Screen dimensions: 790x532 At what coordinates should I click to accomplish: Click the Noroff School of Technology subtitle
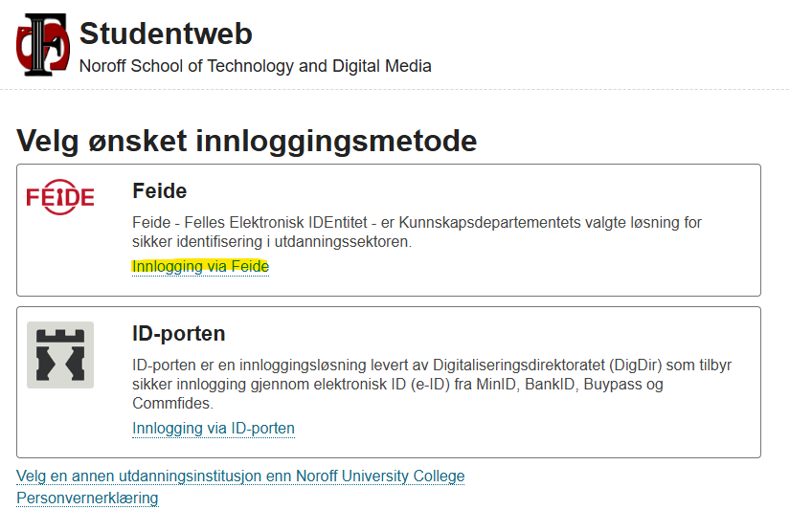(256, 66)
